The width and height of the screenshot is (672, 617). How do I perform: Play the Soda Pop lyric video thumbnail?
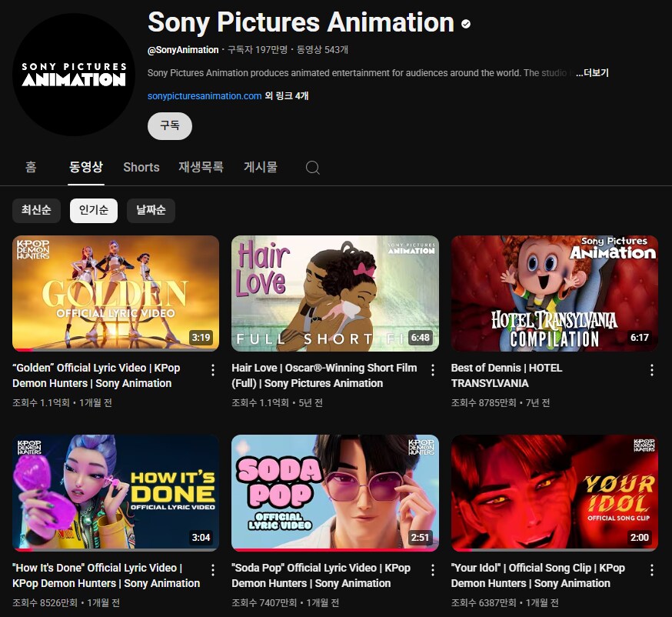335,493
